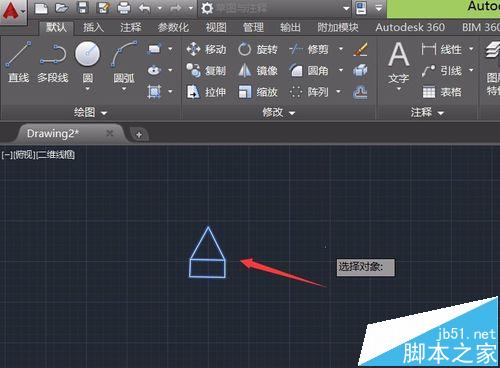This screenshot has width=500, height=368.
Task: Open the workspace selection dropdown
Action: point(346,8)
